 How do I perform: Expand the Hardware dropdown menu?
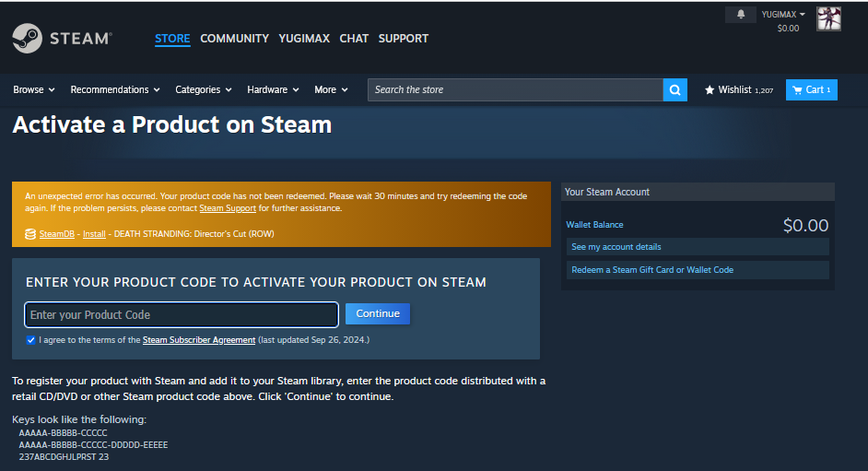(x=273, y=89)
